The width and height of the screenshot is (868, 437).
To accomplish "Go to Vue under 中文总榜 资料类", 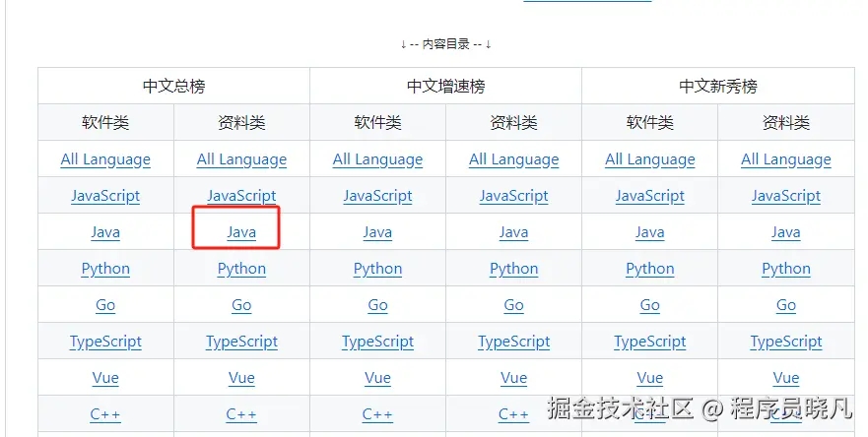I will [x=241, y=378].
